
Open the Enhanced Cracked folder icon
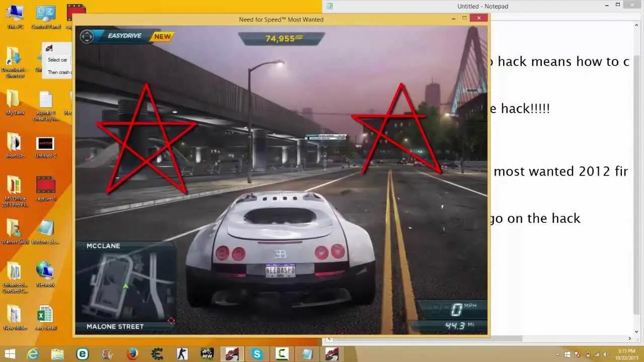[15, 277]
